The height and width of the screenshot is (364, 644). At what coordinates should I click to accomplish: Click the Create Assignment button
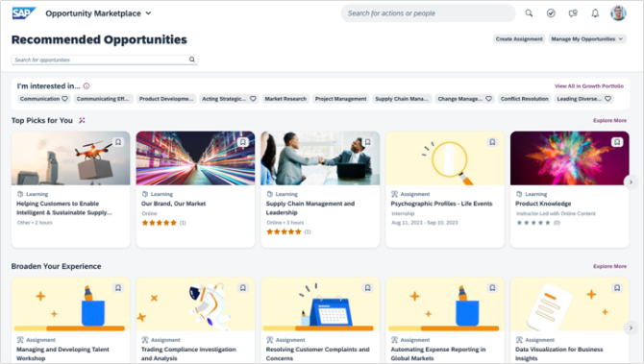pos(519,39)
